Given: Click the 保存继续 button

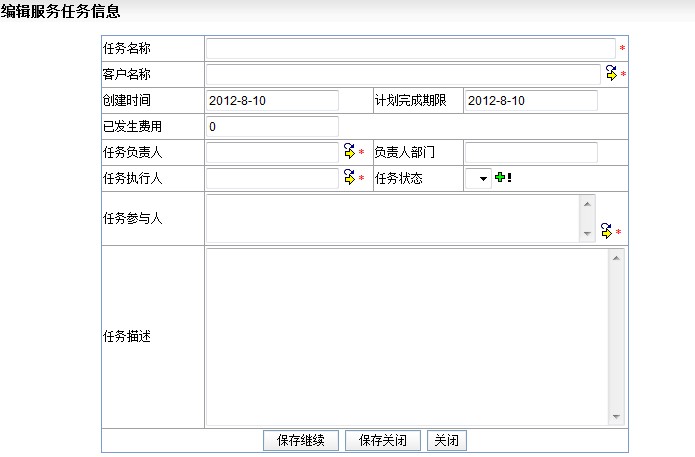Looking at the screenshot, I should [x=301, y=441].
